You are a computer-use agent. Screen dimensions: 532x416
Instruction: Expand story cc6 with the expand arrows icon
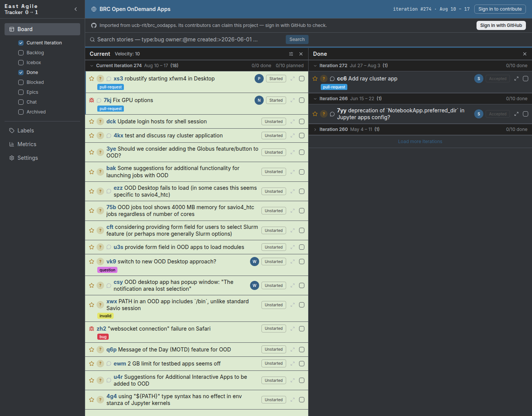[x=516, y=79]
